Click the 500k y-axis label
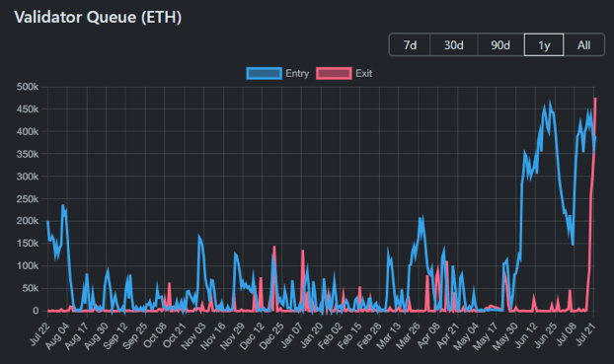The image size is (614, 364). point(28,87)
